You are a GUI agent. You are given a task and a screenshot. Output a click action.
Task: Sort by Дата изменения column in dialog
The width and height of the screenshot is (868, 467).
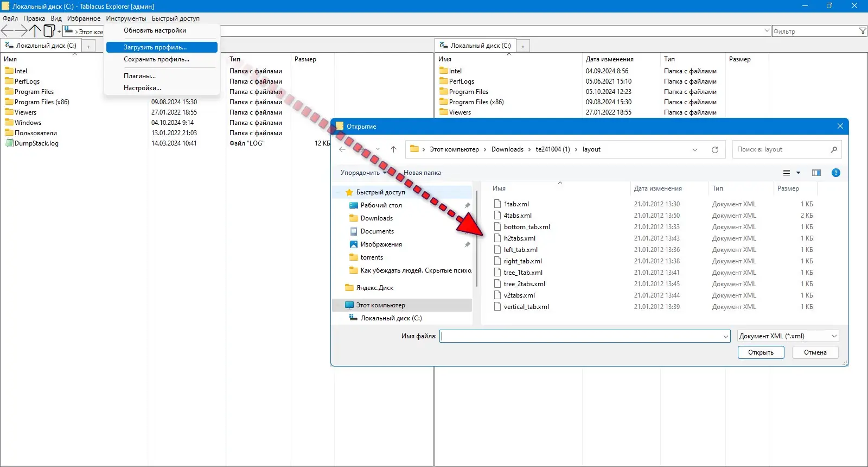pyautogui.click(x=658, y=188)
